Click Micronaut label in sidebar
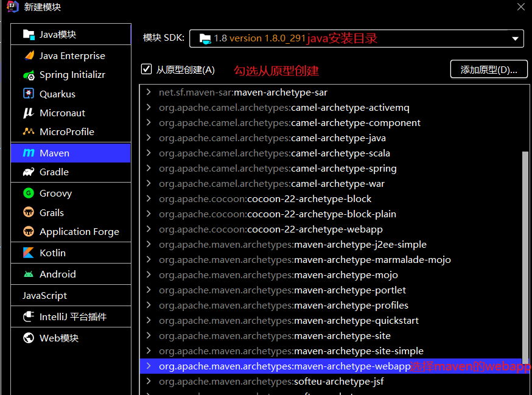Screen dimensions: 532x395 click(x=63, y=113)
